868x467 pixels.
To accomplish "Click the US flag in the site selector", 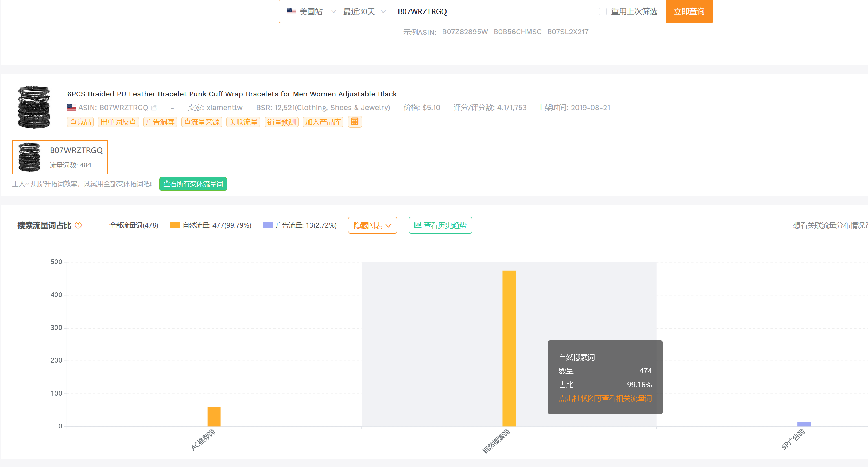I will click(x=290, y=11).
